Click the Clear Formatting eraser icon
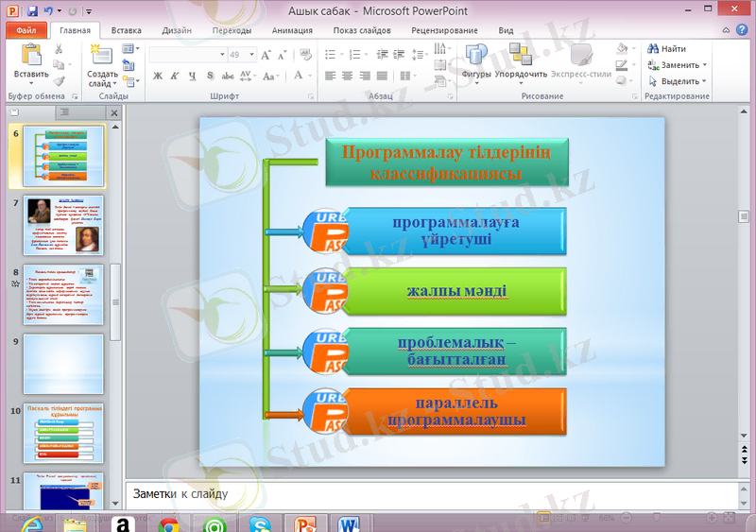Viewport: 756px width, 532px height. point(305,55)
